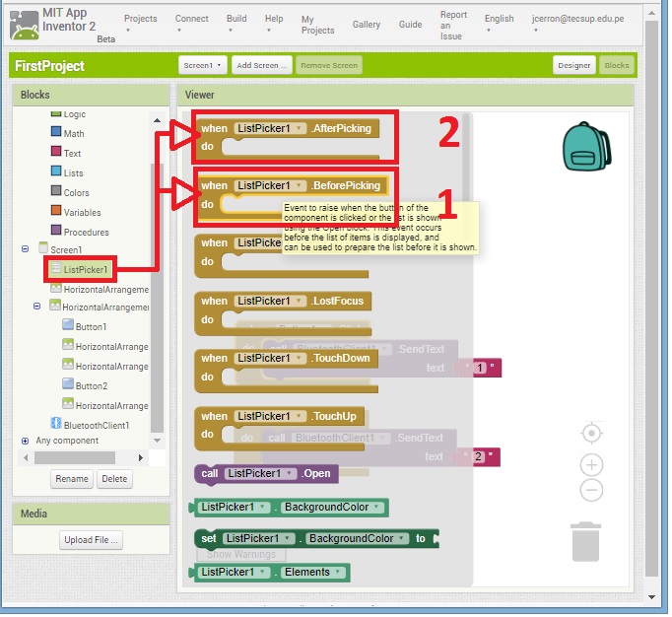This screenshot has height=617, width=672.
Task: Click the Button1 component icon
Action: click(68, 324)
